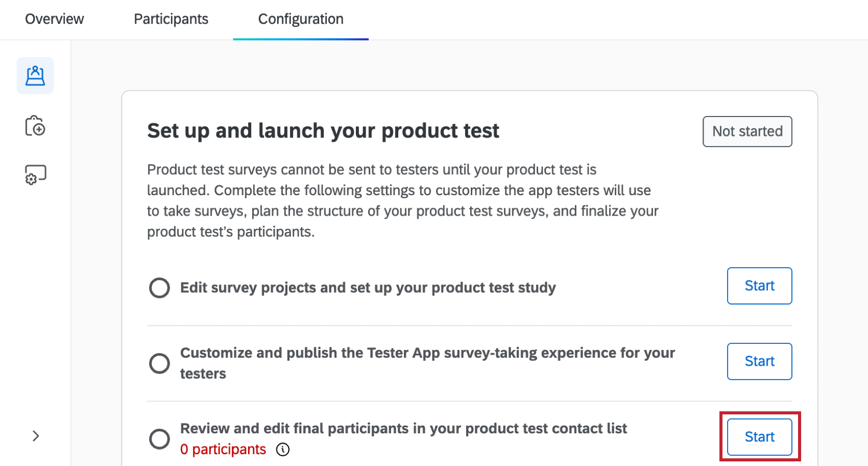Click the "Not started" status badge

747,131
